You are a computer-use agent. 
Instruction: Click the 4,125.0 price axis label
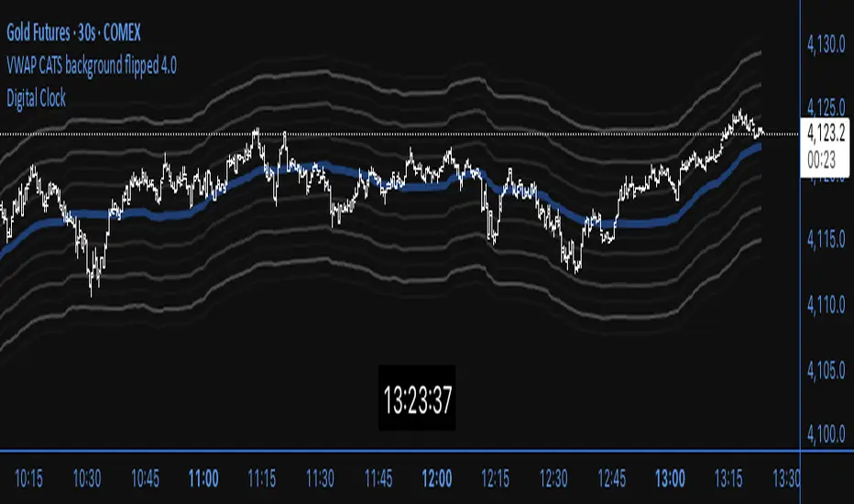[827, 108]
